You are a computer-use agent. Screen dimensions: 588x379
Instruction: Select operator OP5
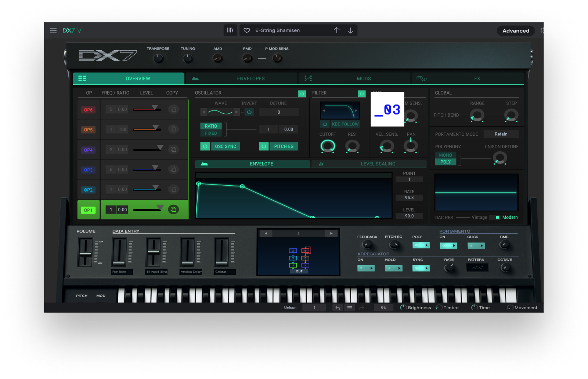(x=88, y=130)
